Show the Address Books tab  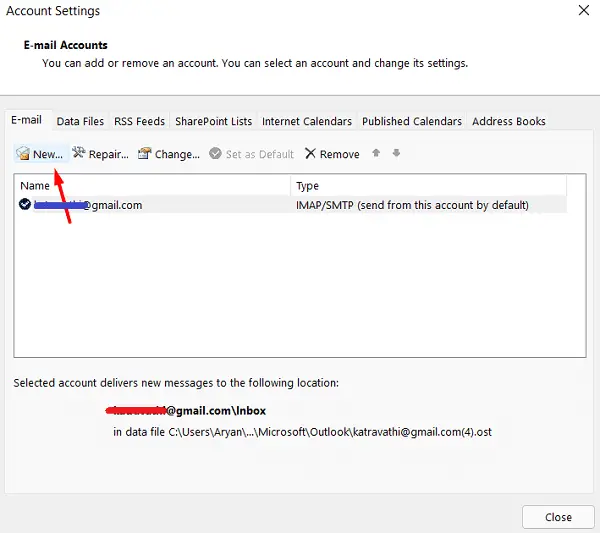click(508, 122)
